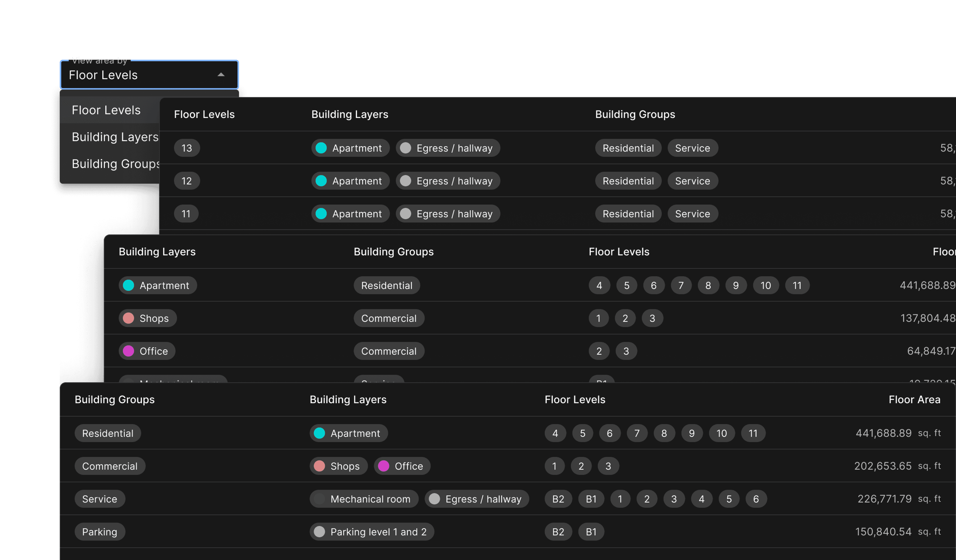Collapse the View area by dropdown arrow
The width and height of the screenshot is (956, 560).
click(x=221, y=75)
